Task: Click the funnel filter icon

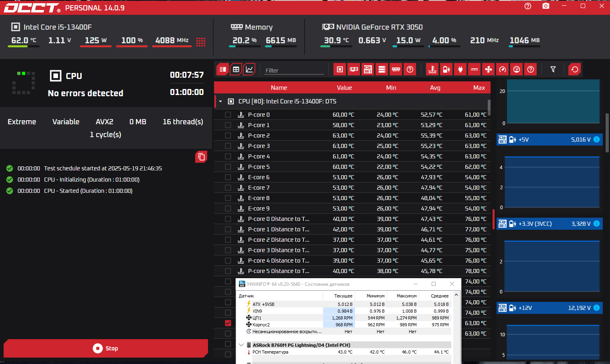Action: coord(553,69)
